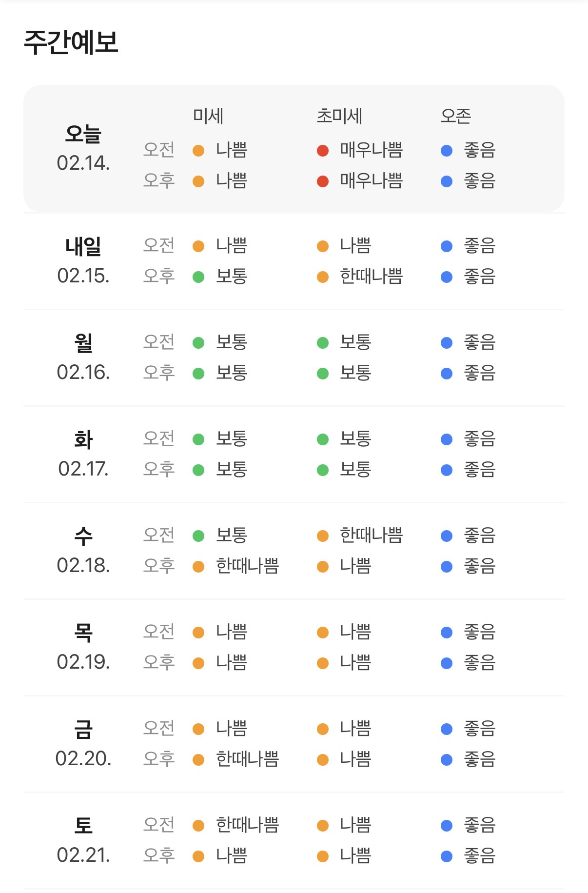The image size is (588, 893).
Task: Open the 내일 02.15. day label
Action: pos(83,261)
